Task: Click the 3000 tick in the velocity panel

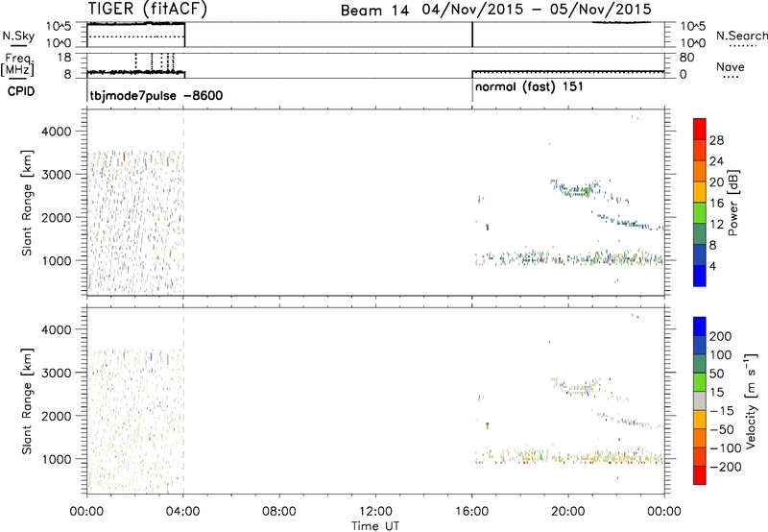Action: click(x=57, y=373)
